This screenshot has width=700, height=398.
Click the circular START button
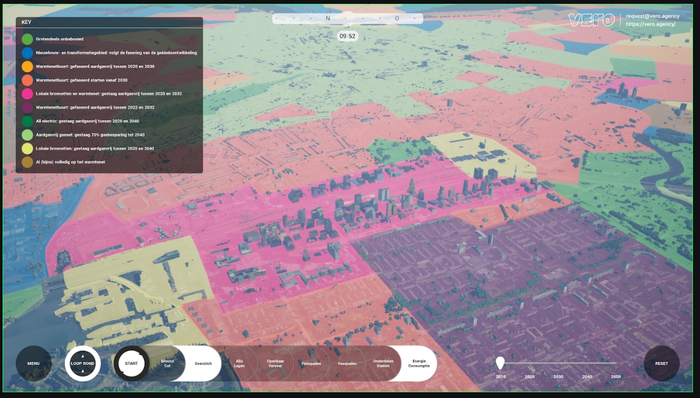click(x=131, y=363)
